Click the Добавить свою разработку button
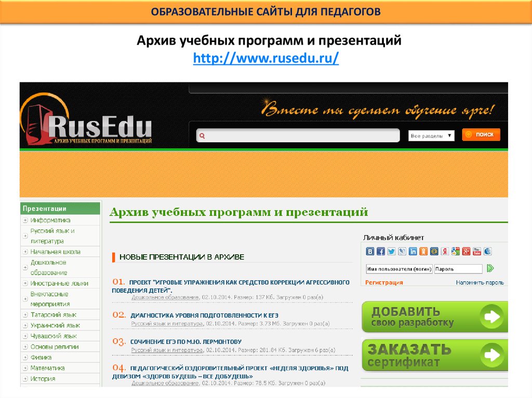 pyautogui.click(x=435, y=317)
